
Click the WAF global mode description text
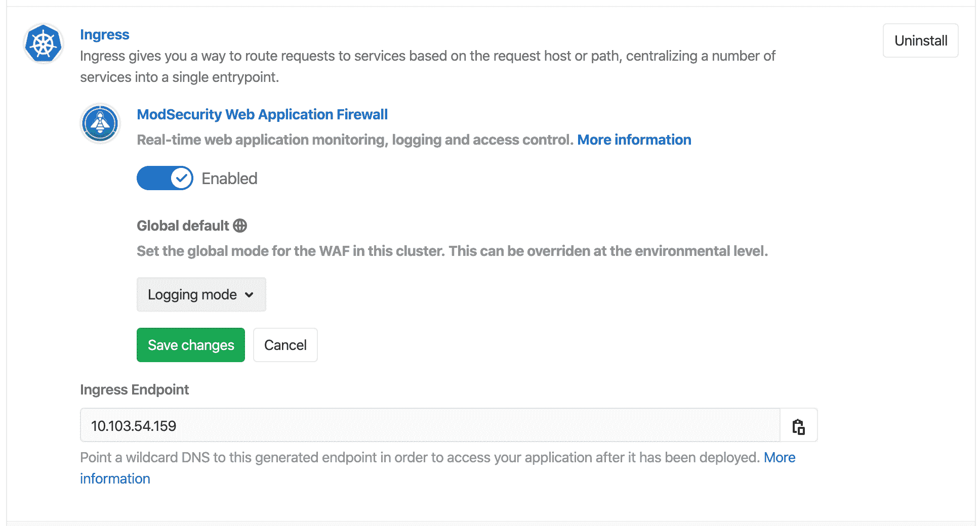pos(452,251)
